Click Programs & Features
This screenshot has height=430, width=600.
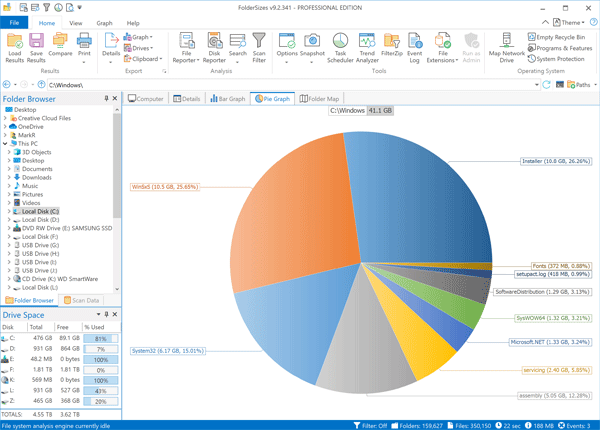tap(564, 47)
